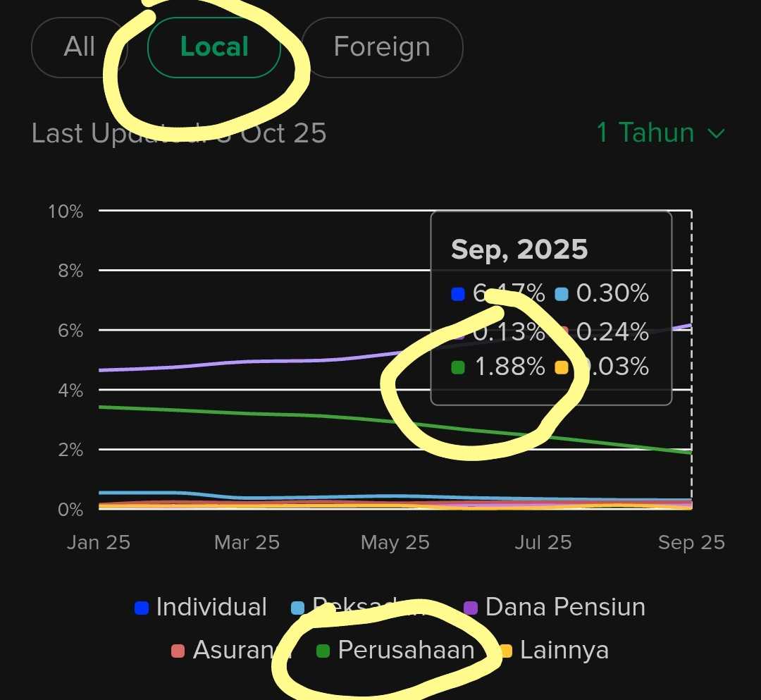Select the Sep 25 axis label
The height and width of the screenshot is (700, 761).
click(691, 542)
